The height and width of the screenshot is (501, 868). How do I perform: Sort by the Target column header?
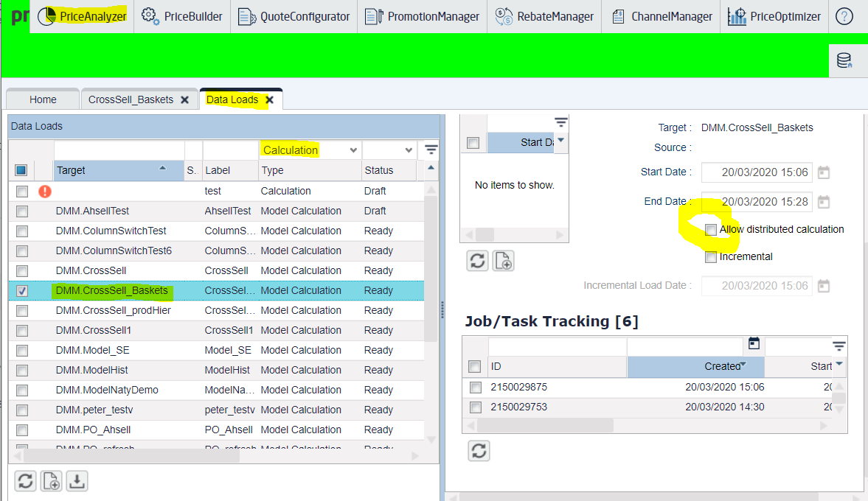(111, 170)
